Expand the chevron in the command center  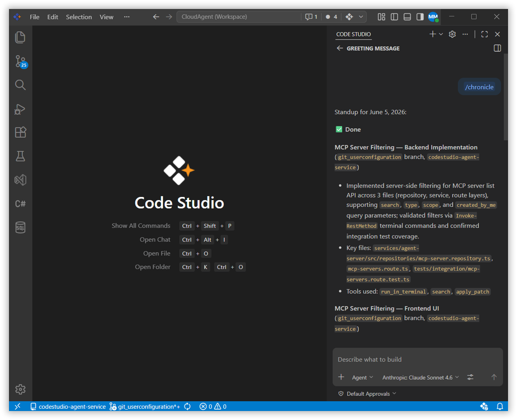pyautogui.click(x=362, y=17)
